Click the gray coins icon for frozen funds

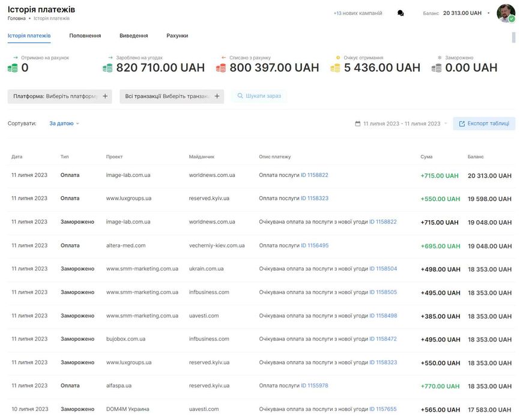pos(437,68)
